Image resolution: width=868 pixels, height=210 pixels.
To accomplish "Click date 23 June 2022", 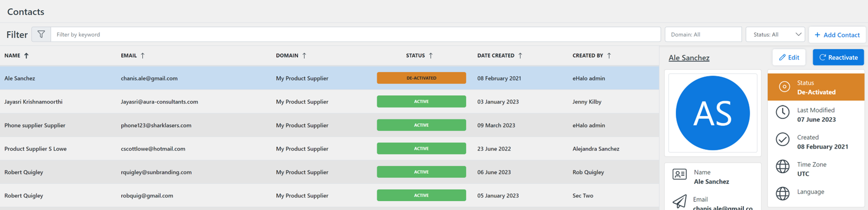I will (x=494, y=149).
